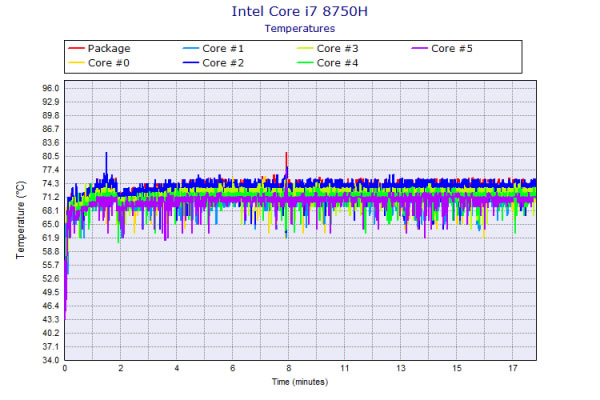
Task: Click the Time (minutes) axis label
Action: pyautogui.click(x=300, y=382)
